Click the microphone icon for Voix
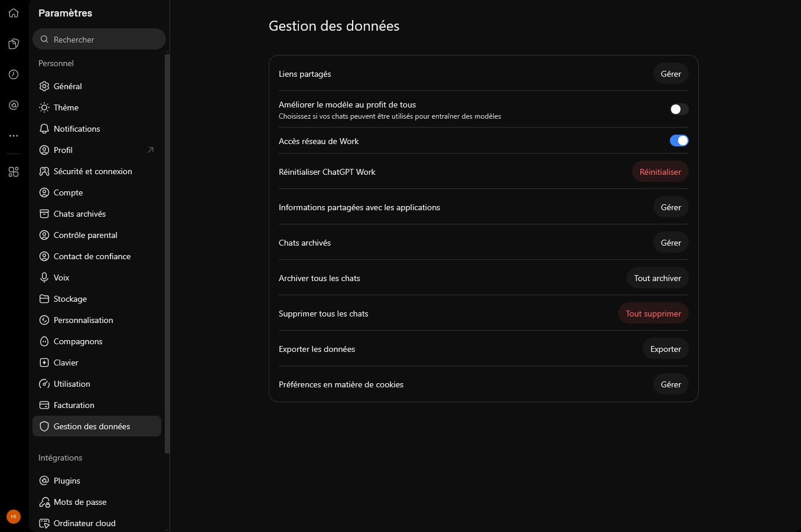801x532 pixels. [44, 278]
